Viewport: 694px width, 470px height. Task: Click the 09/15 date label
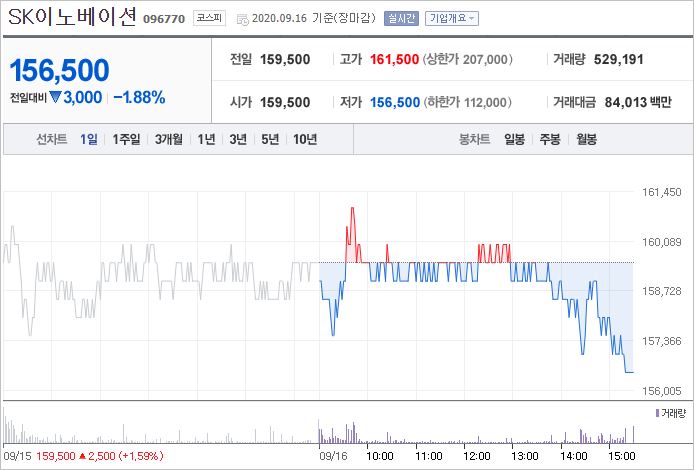click(x=17, y=456)
